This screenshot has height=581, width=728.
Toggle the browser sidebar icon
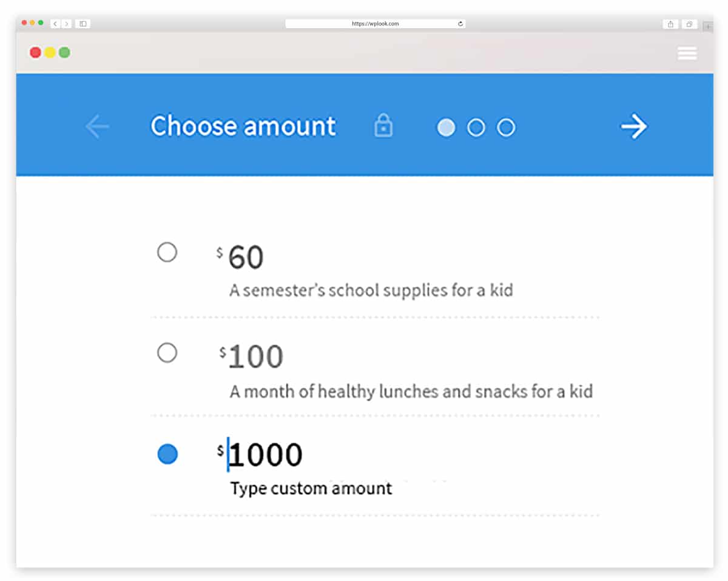tap(83, 24)
